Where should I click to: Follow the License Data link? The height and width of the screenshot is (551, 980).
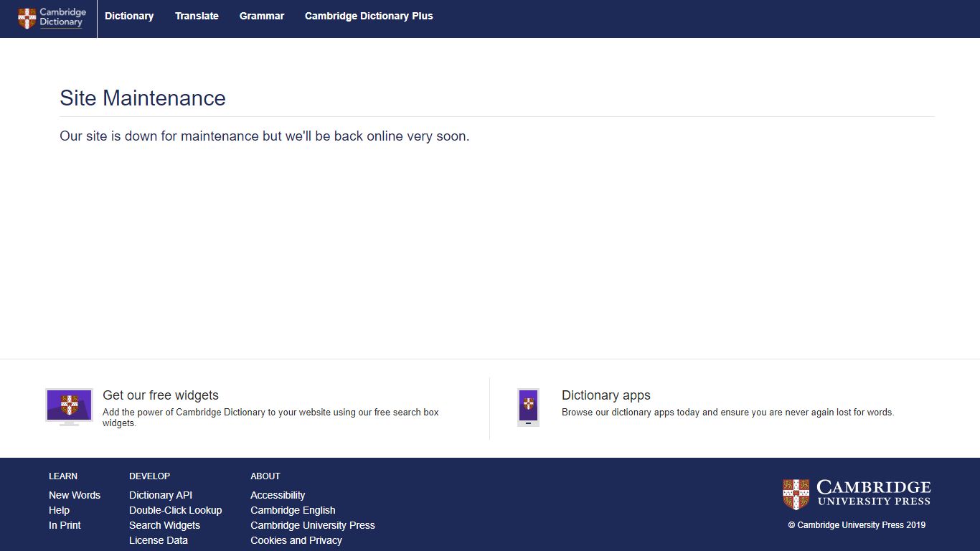(x=159, y=540)
